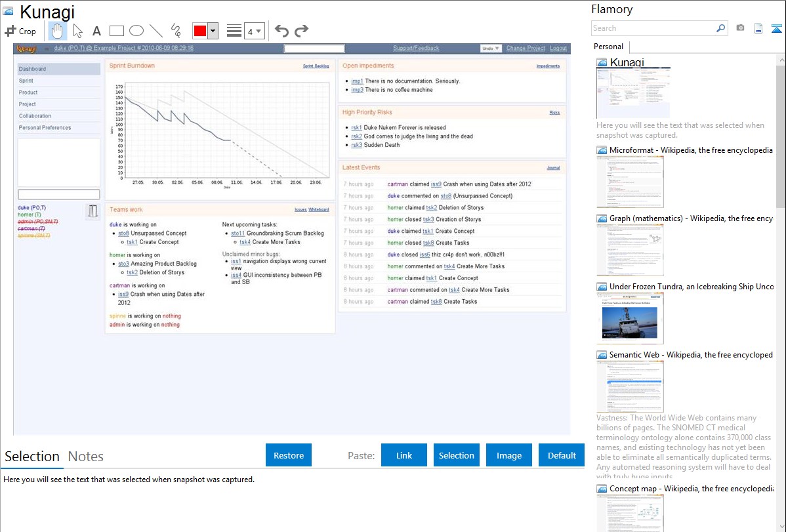Screen dimensions: 786x532
Task: Open the Kunagi snapshot thumbnail
Action: (x=633, y=92)
